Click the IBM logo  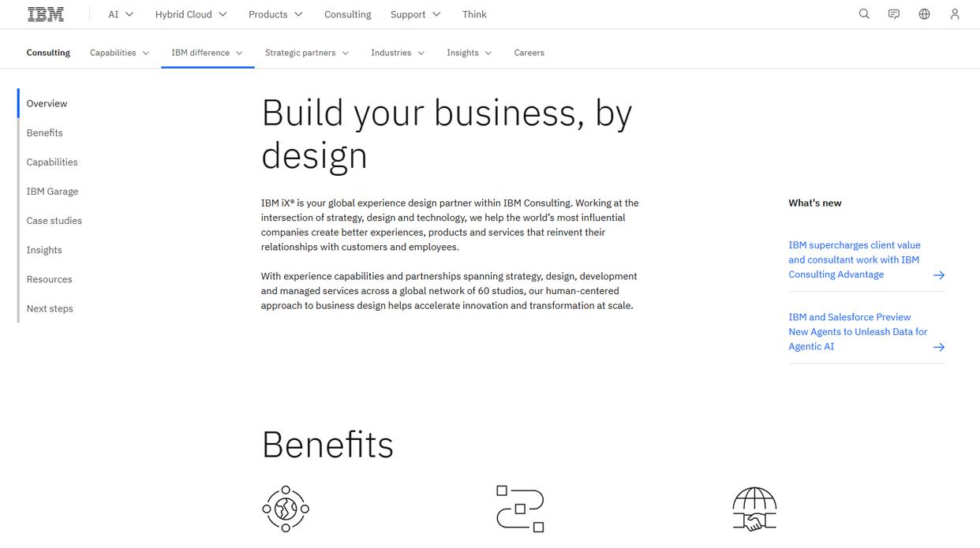point(46,14)
